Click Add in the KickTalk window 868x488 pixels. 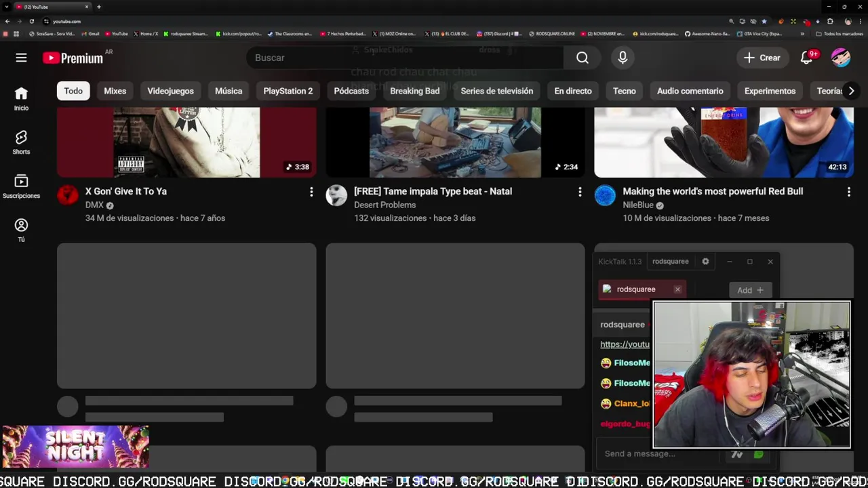[x=750, y=290]
